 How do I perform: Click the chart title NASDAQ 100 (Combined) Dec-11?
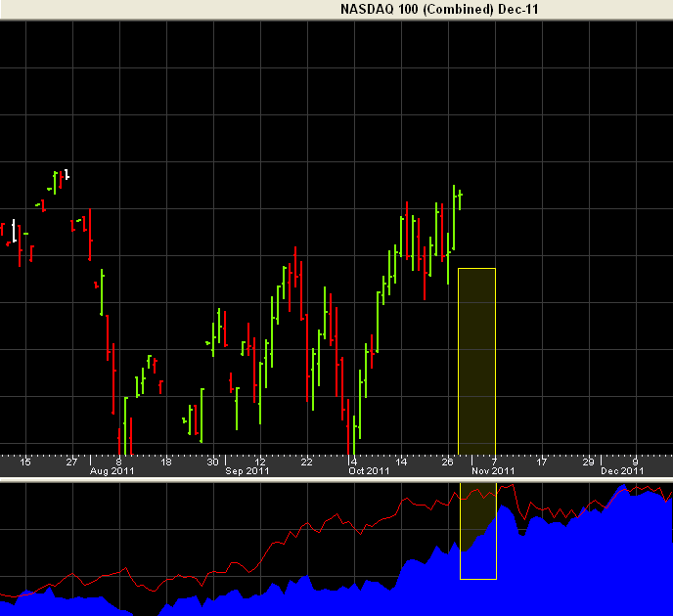(x=439, y=9)
